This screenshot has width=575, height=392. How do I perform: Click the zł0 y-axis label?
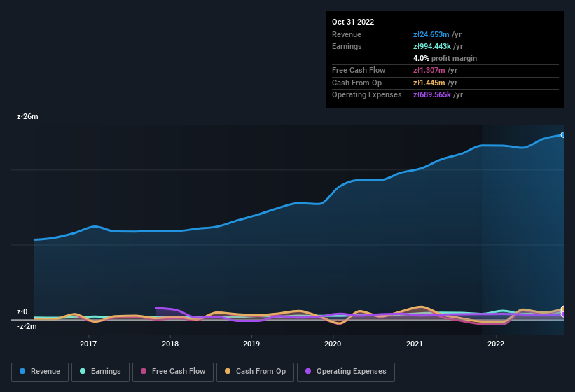(22, 311)
